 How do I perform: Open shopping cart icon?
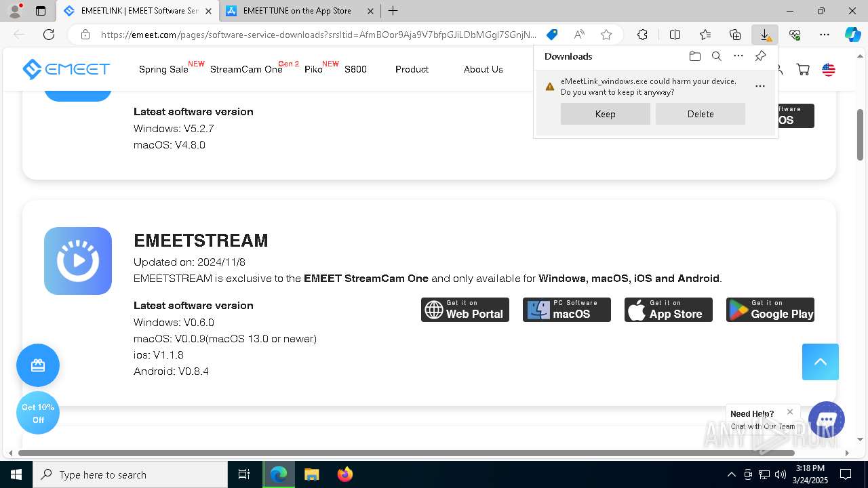pyautogui.click(x=803, y=69)
